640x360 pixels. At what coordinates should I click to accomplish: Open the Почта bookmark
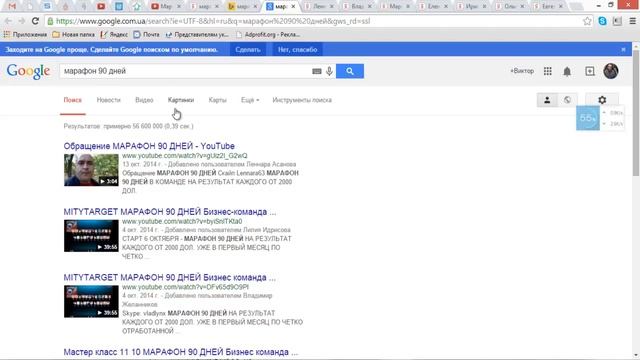(147, 35)
